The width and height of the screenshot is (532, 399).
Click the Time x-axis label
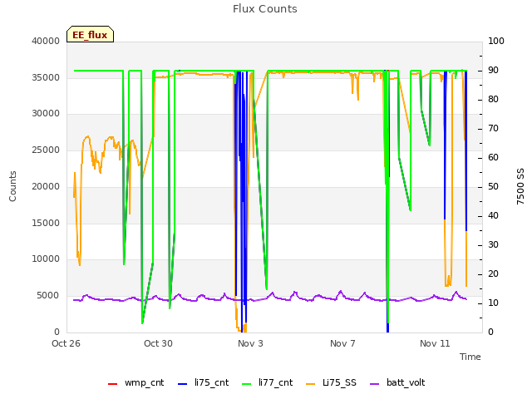(x=470, y=357)
